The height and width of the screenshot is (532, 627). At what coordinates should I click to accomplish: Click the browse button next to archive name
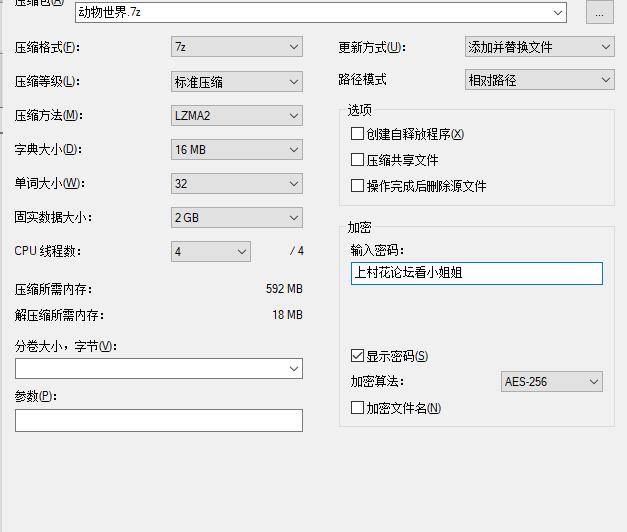tap(599, 12)
